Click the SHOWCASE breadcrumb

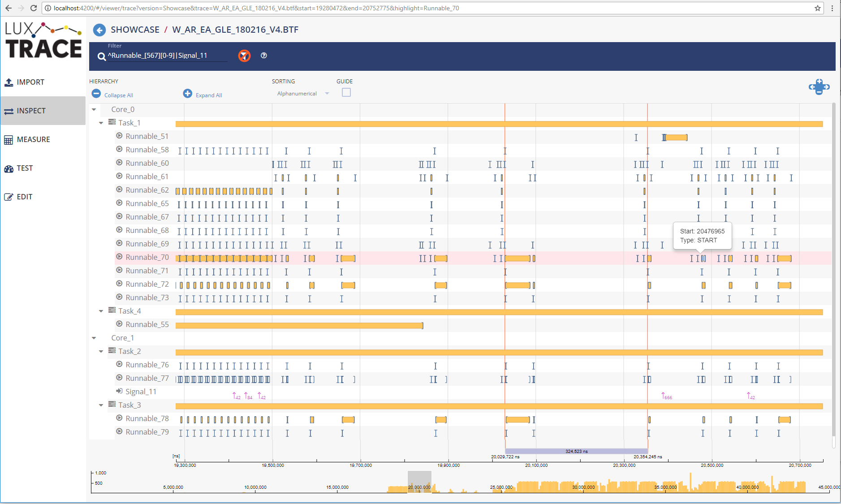pyautogui.click(x=135, y=30)
